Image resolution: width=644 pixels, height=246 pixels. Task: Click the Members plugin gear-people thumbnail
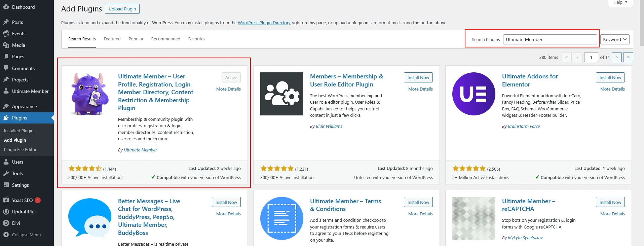pyautogui.click(x=282, y=94)
